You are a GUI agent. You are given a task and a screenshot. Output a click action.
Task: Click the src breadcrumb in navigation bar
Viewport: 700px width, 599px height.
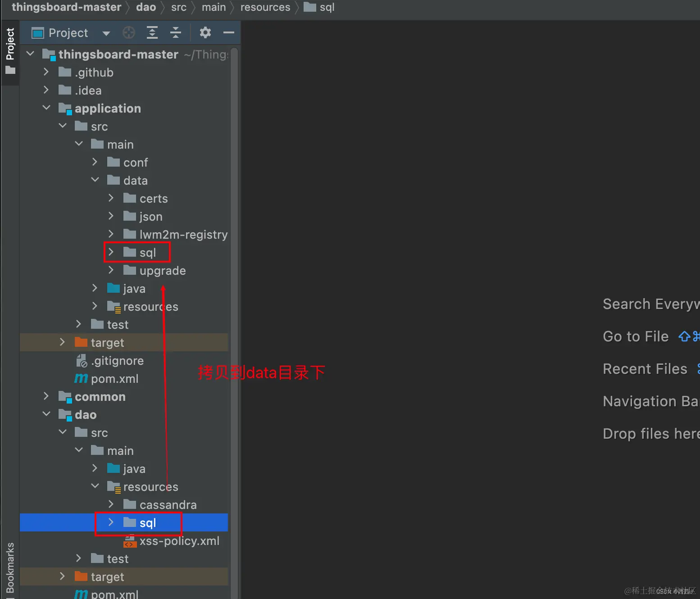(179, 7)
